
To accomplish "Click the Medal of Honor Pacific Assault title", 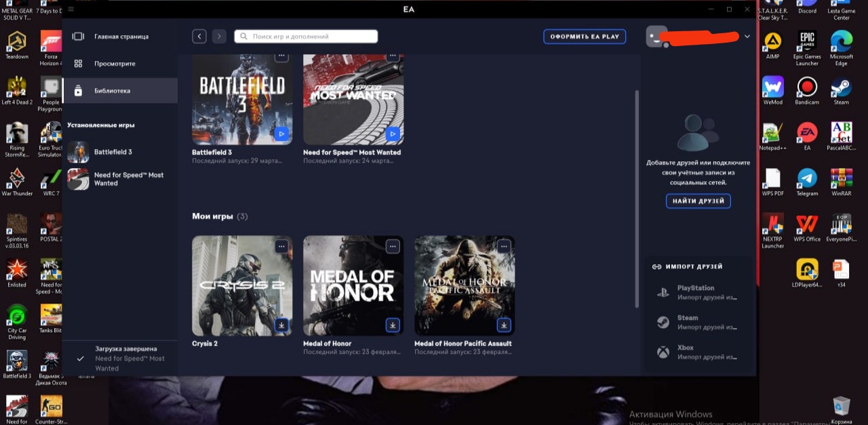I will (463, 344).
